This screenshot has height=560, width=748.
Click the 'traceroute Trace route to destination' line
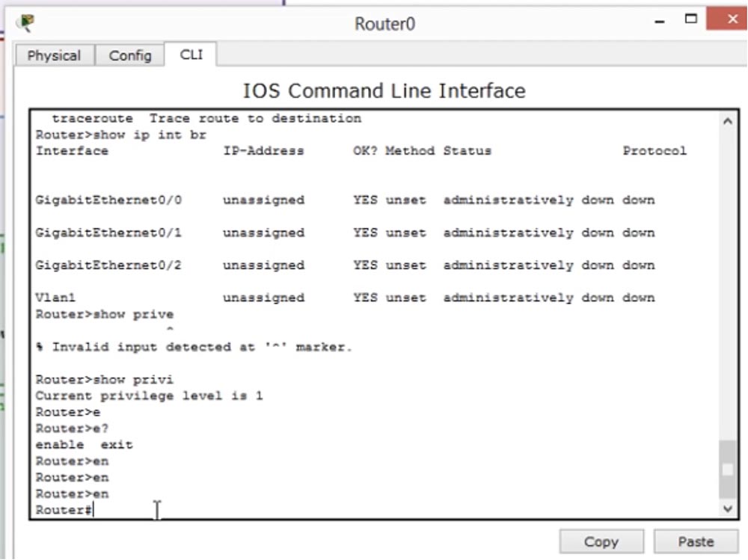(206, 118)
